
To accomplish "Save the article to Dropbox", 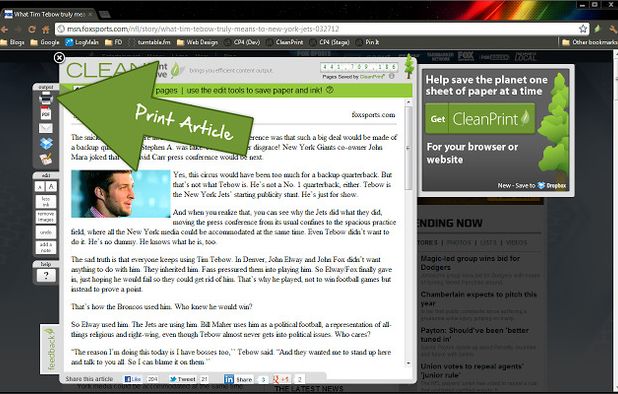I will 46,143.
